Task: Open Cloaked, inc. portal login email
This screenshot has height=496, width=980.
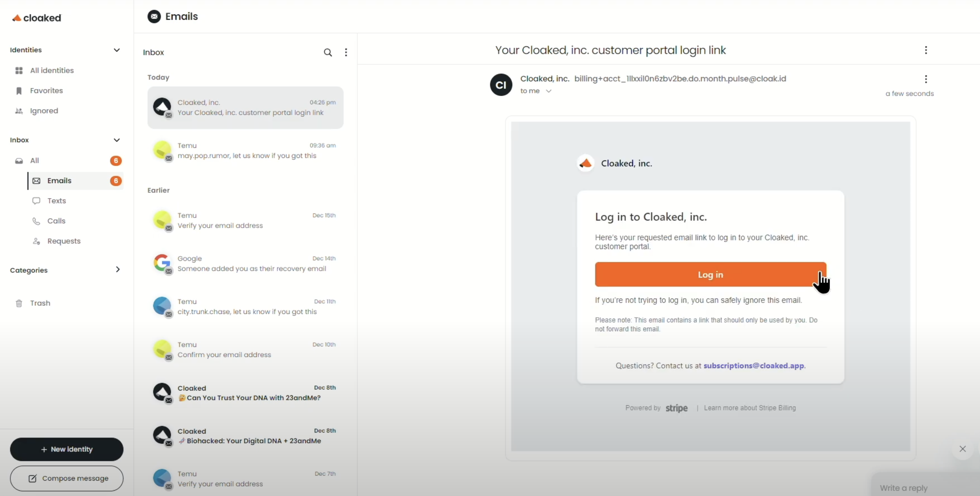Action: point(245,108)
